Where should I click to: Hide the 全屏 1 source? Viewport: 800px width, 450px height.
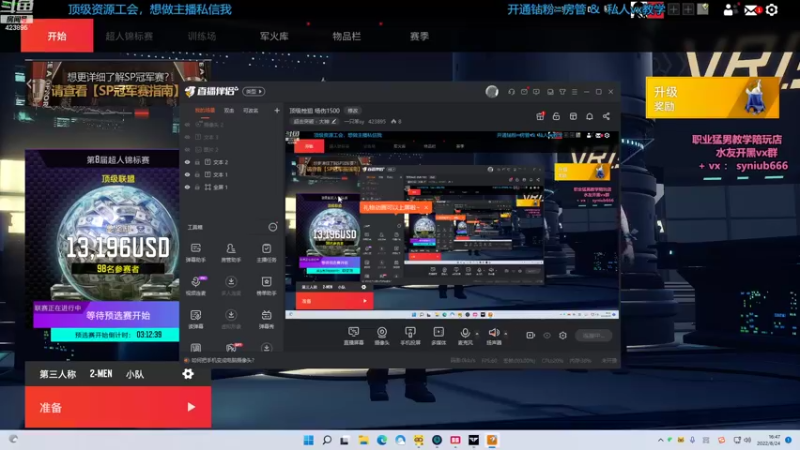(x=187, y=187)
